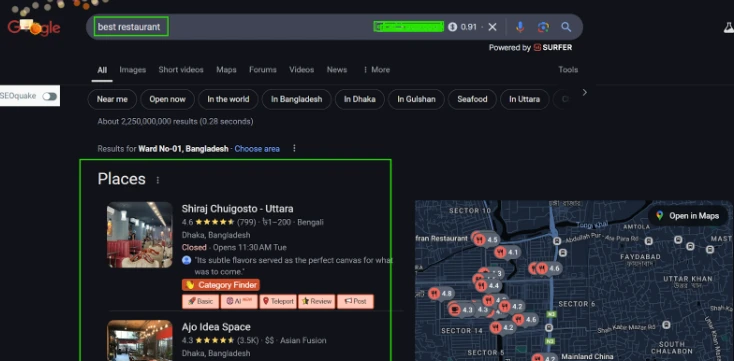Click the Category Finder button
This screenshot has height=361, width=734.
[220, 285]
